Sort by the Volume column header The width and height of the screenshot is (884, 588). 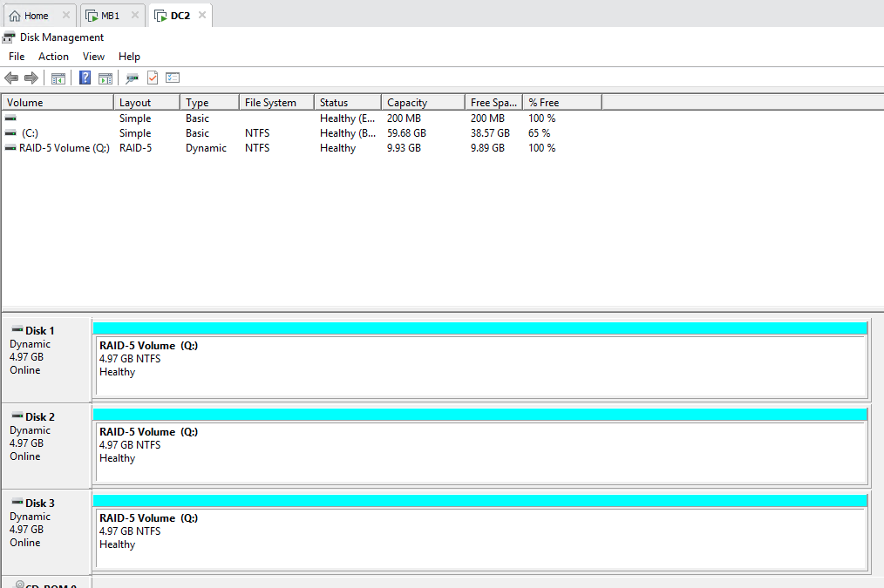point(58,103)
